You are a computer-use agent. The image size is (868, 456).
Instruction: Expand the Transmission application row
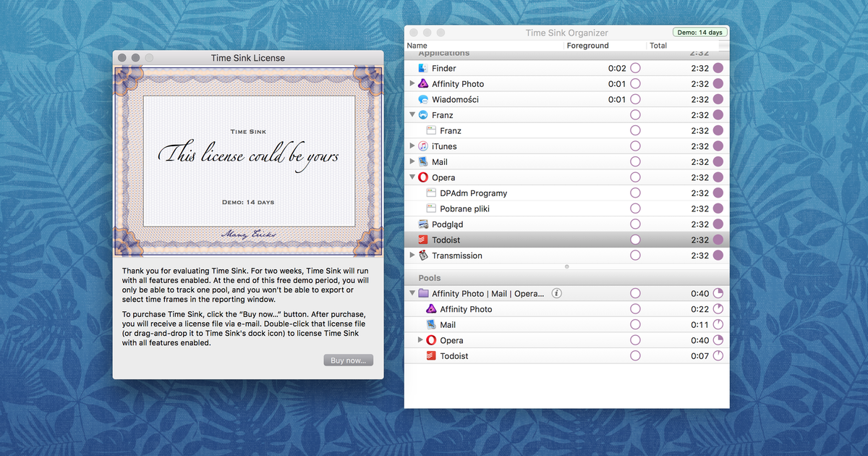(412, 256)
